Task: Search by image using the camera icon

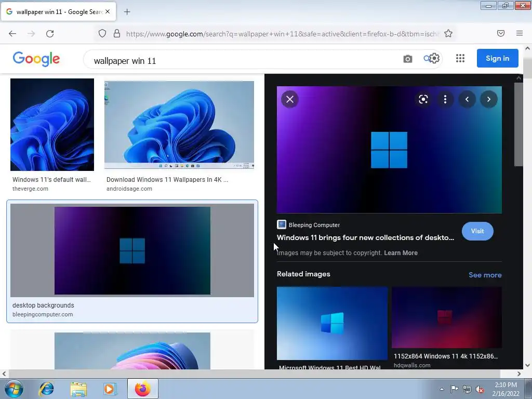Action: 407,59
